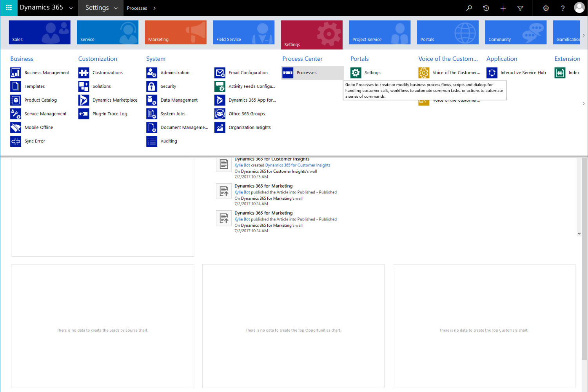Click the Index extension icon
588x392 pixels.
click(560, 73)
